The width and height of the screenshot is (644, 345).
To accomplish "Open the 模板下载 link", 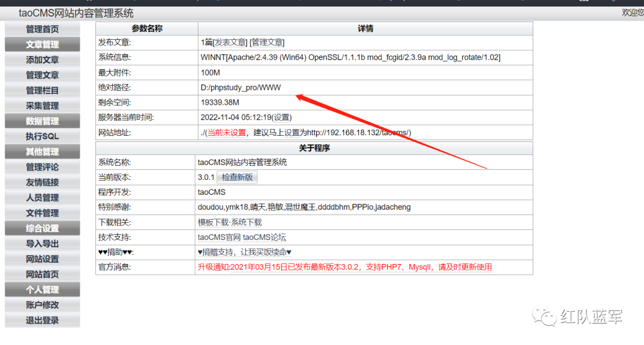I will (213, 222).
